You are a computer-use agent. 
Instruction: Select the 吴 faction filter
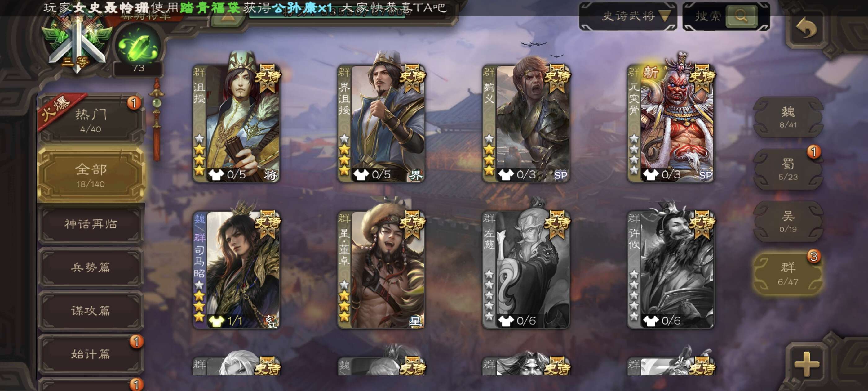click(788, 221)
